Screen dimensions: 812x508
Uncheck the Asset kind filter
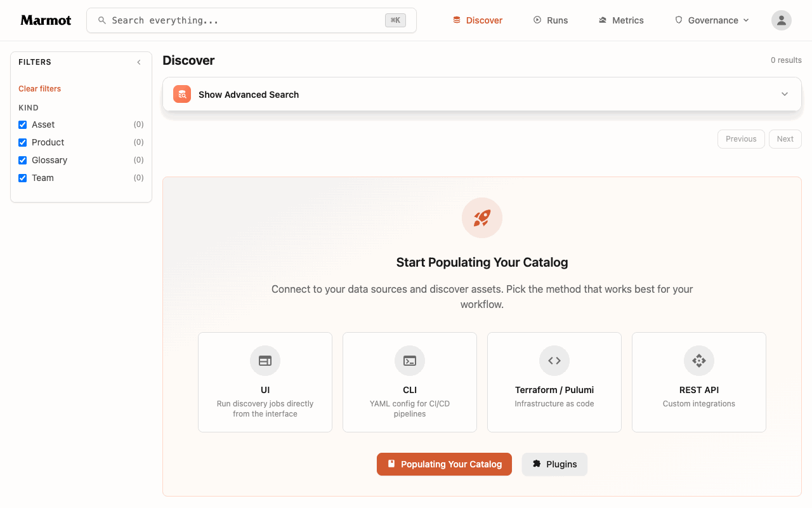(23, 124)
